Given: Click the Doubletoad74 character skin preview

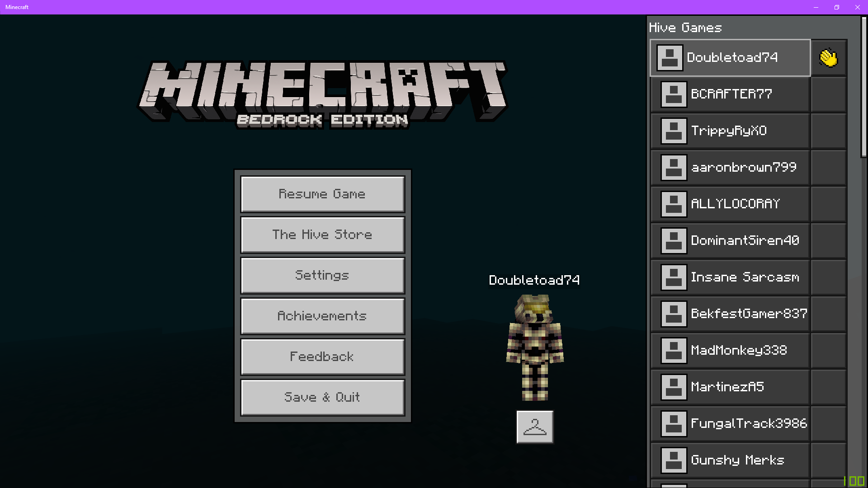Looking at the screenshot, I should coord(535,348).
